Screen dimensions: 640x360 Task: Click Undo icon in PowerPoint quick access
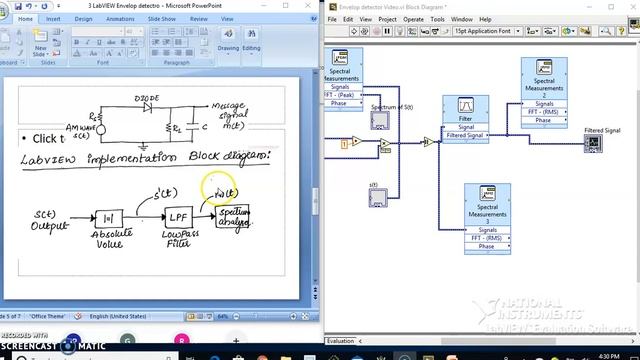coord(29,6)
